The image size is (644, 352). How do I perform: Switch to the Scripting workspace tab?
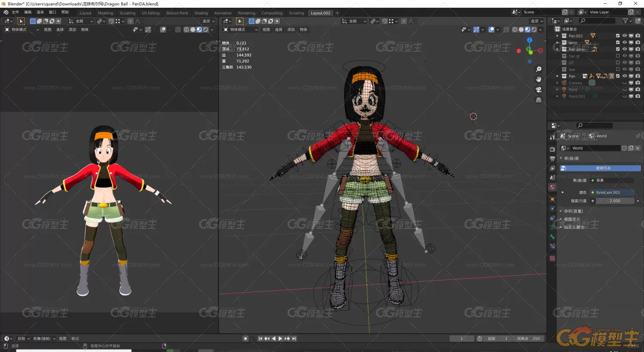tap(296, 13)
